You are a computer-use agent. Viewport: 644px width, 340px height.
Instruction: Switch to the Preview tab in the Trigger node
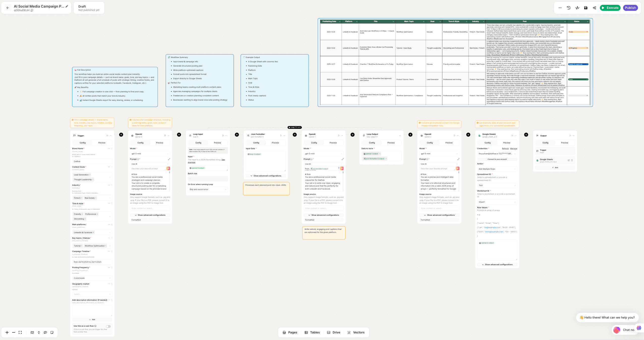102,143
